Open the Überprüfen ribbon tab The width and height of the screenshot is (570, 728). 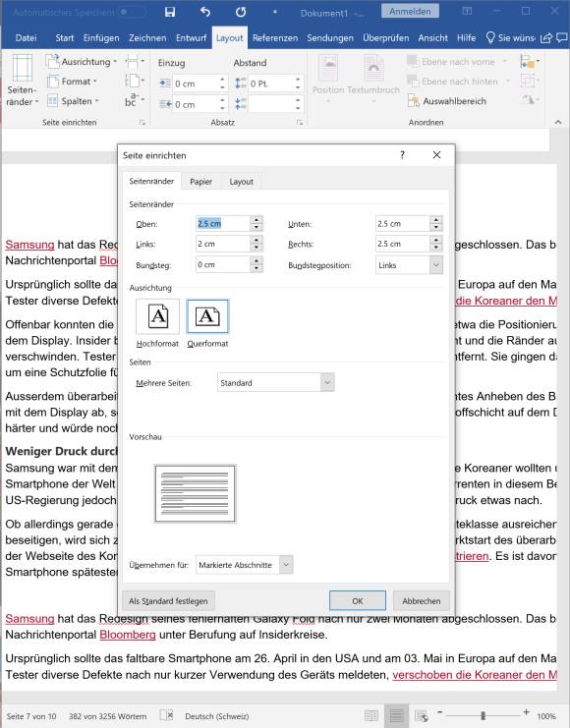(x=385, y=38)
